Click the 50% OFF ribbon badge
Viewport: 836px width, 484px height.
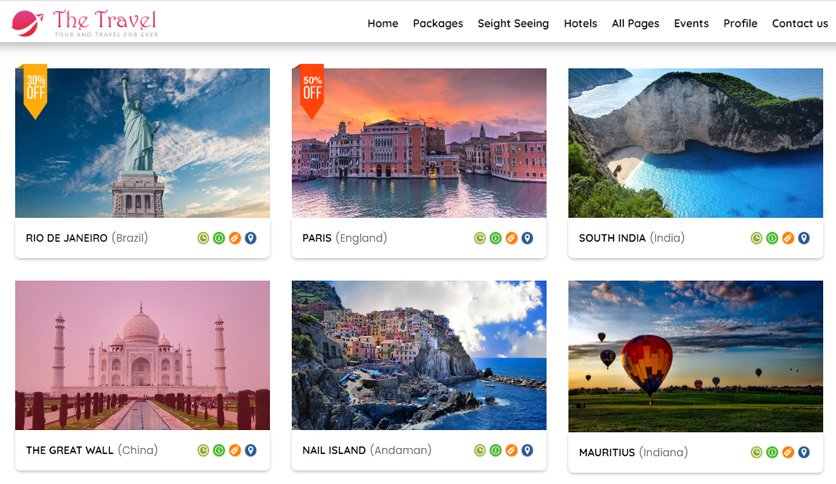[x=312, y=90]
